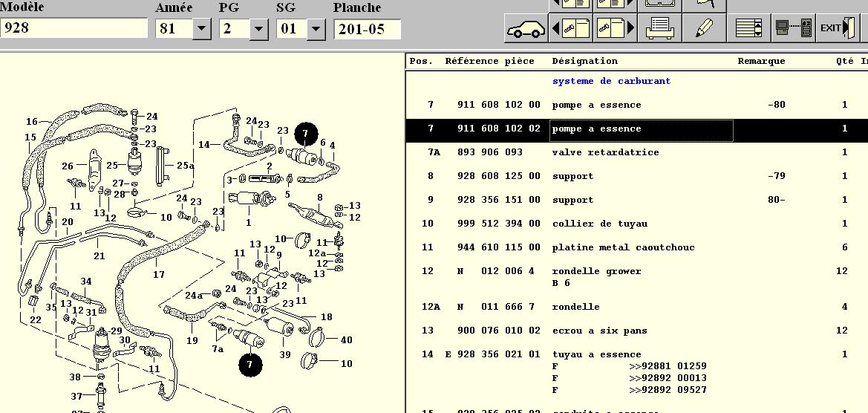Select the 'systeme de carburant' heading row
This screenshot has width=868, height=413.
click(x=611, y=81)
